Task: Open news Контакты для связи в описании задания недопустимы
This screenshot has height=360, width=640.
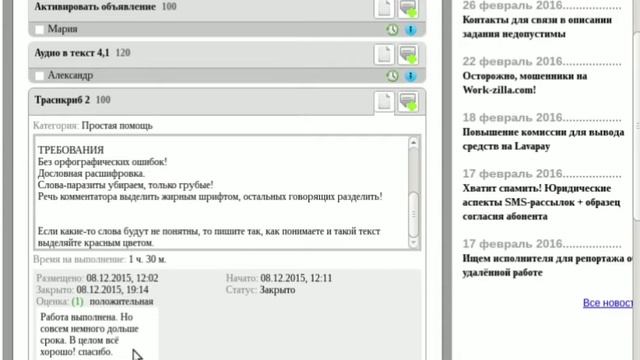Action: (537, 27)
